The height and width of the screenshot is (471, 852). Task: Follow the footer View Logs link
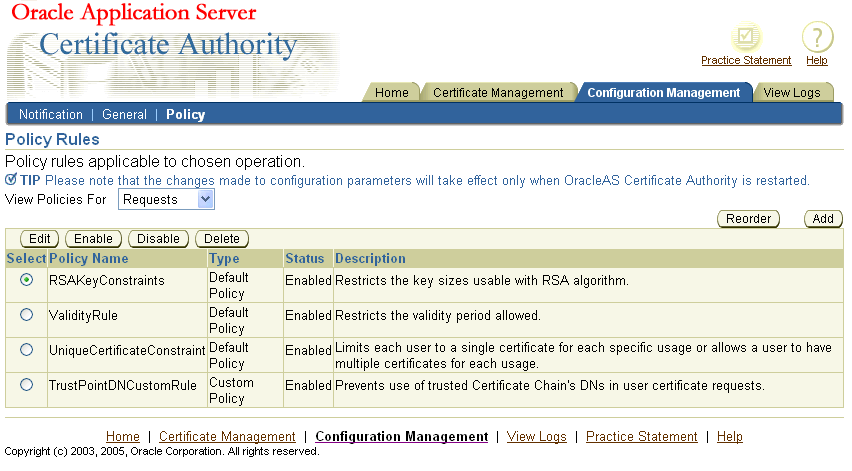click(x=536, y=436)
